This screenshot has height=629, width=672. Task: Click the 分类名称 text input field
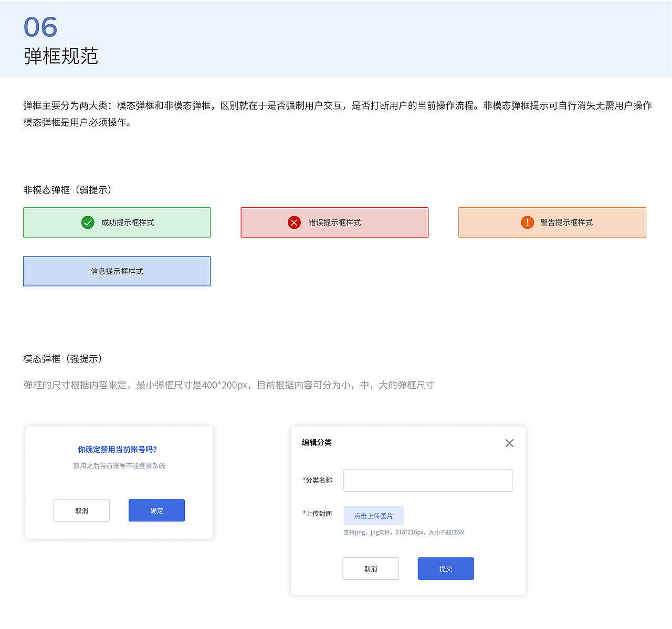(428, 480)
